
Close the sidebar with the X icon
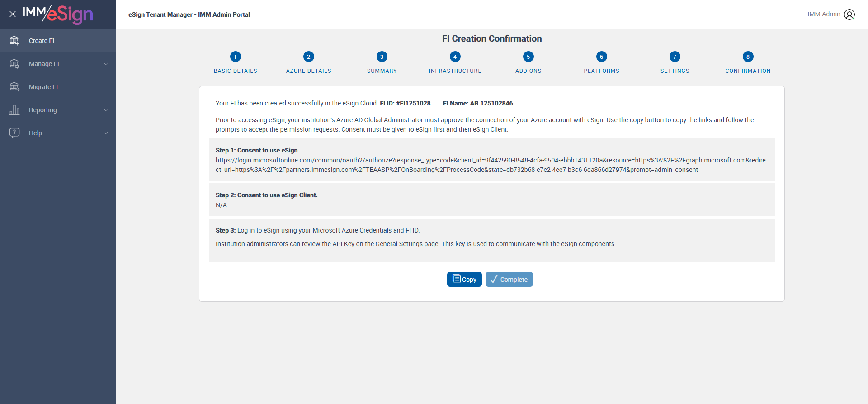tap(13, 14)
